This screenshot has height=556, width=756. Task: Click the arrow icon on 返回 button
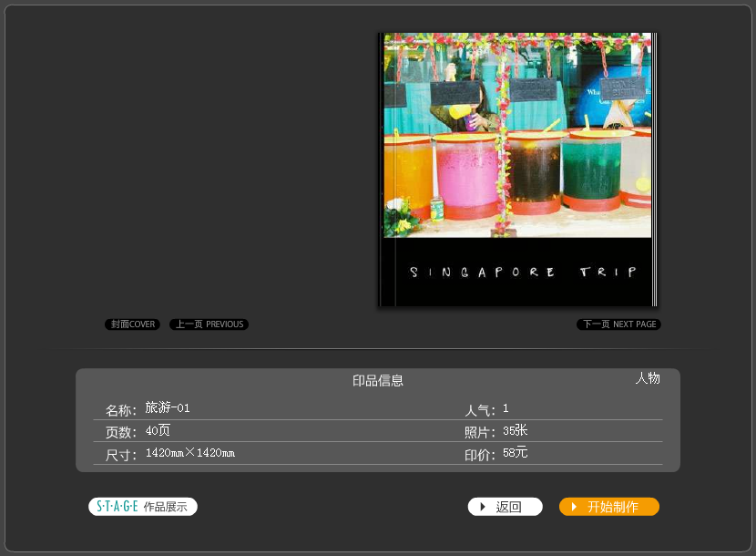[x=483, y=507]
